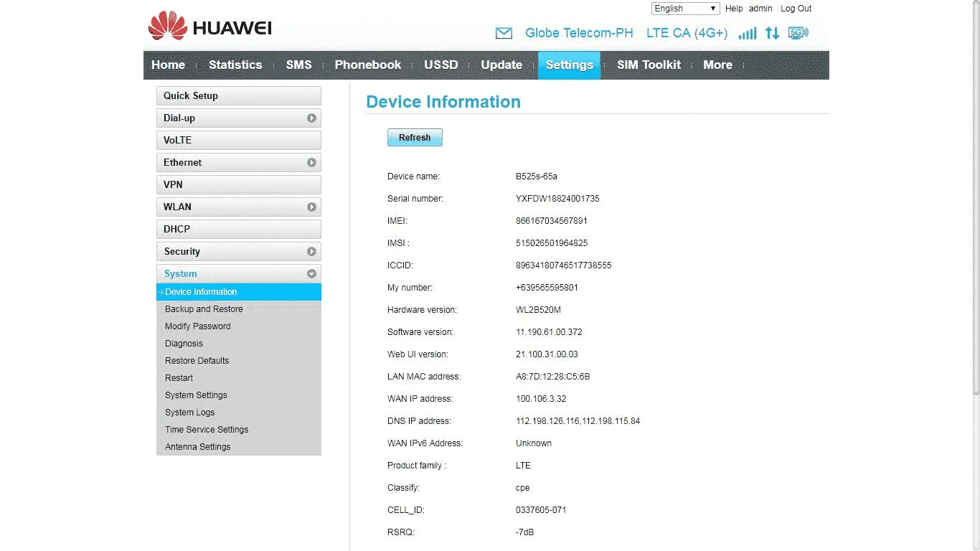Go to the Home tab
This screenshot has height=551, width=980.
click(168, 65)
